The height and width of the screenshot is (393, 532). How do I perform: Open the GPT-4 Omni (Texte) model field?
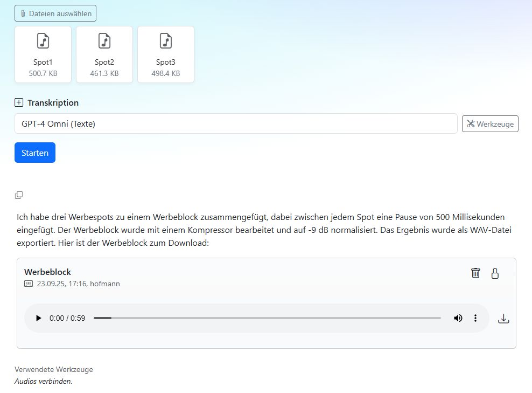pyautogui.click(x=236, y=123)
